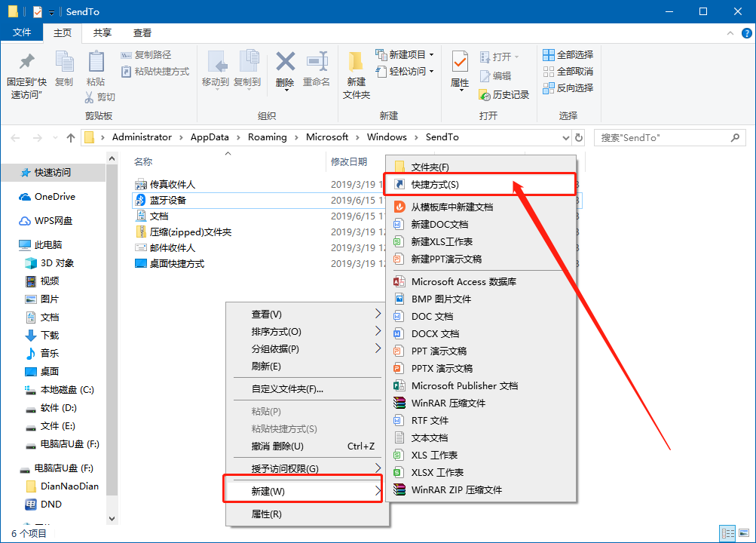The height and width of the screenshot is (543, 756).
Task: Choose Text document in New submenu
Action: point(481,438)
